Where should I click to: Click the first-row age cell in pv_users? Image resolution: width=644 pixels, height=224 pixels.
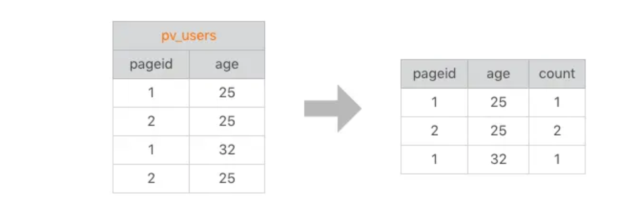[x=227, y=93]
